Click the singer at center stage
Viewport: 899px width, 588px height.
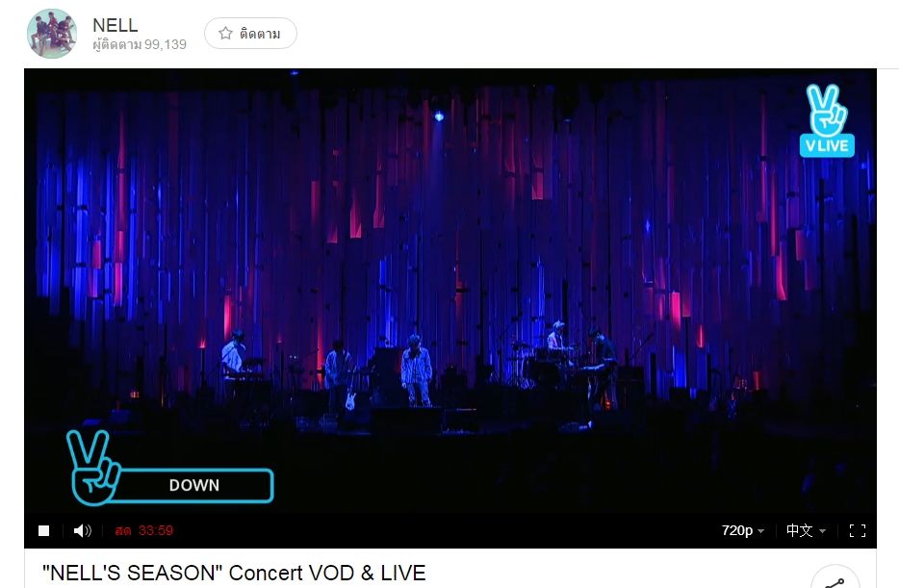pyautogui.click(x=416, y=371)
